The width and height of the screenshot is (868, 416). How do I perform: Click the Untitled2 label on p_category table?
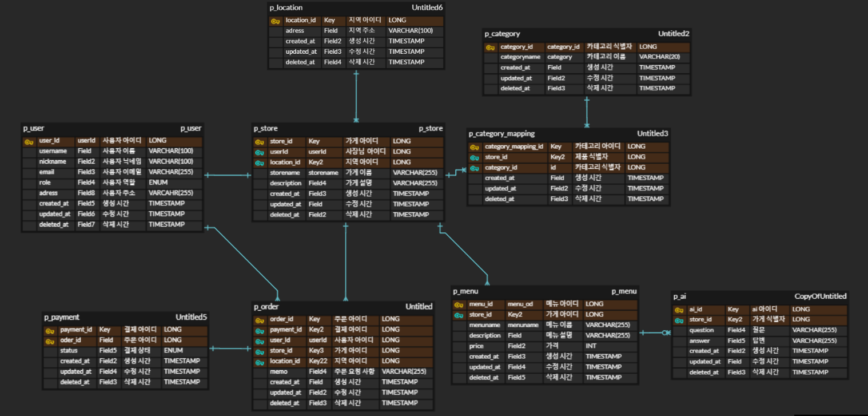(674, 34)
